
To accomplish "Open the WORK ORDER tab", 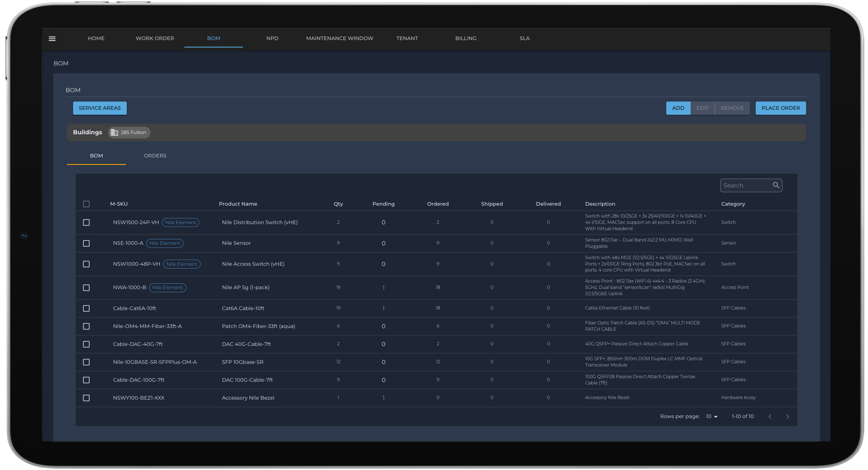I will tap(155, 38).
